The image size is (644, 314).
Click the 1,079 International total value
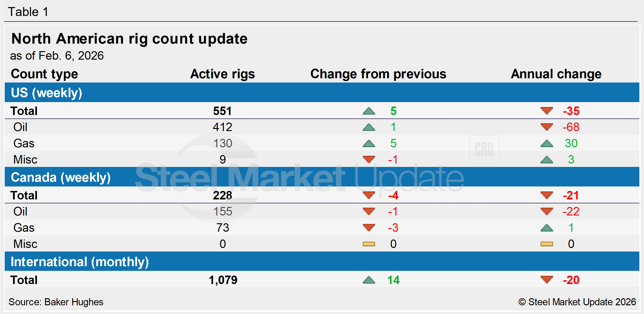223,280
